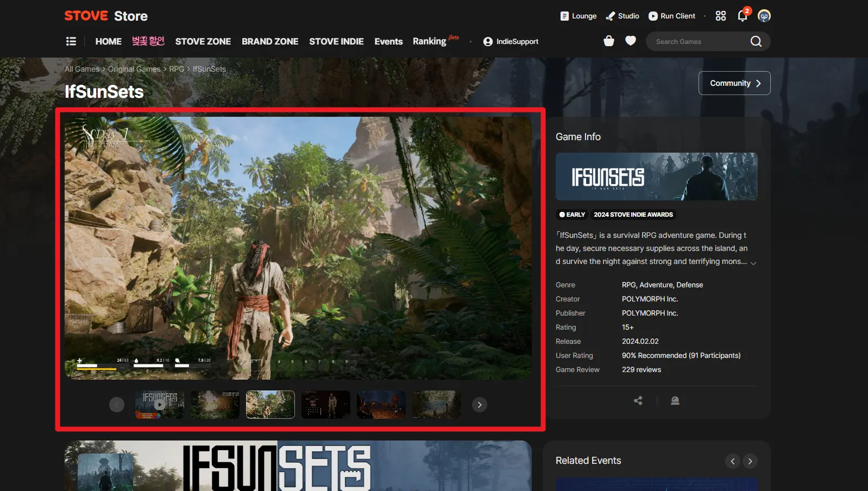Screen dimensions: 868x491
Task: Click the 2024 STOVE INDIE AWARDS tag
Action: coord(633,215)
